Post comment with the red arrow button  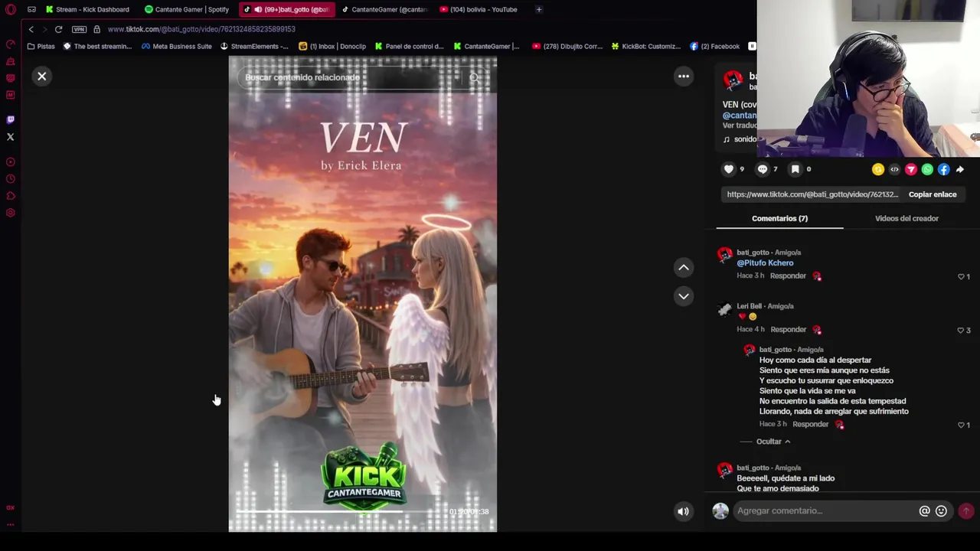[965, 510]
